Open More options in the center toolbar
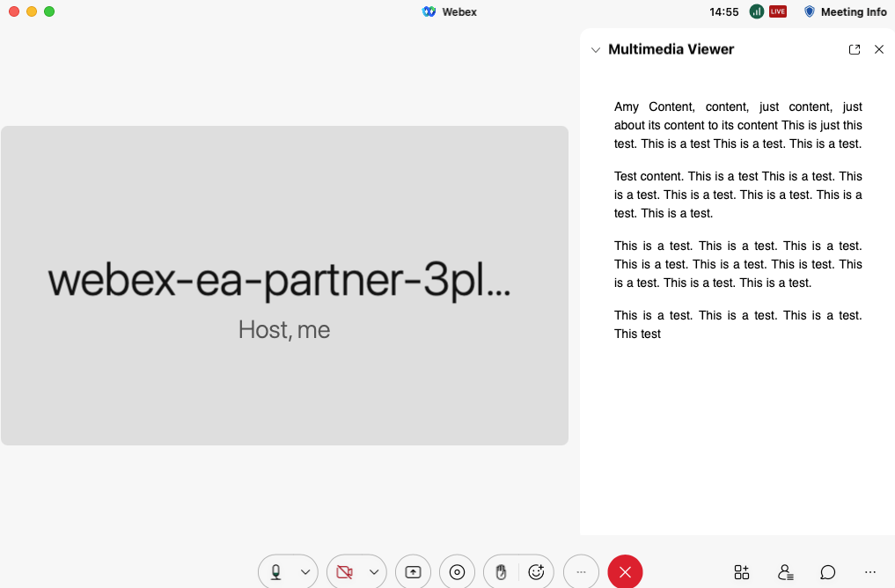The height and width of the screenshot is (588, 895). point(581,571)
